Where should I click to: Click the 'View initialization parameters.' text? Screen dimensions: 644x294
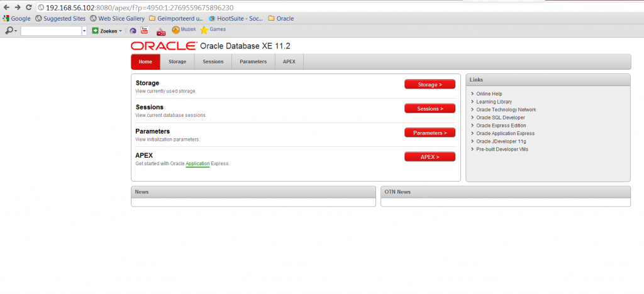[167, 139]
